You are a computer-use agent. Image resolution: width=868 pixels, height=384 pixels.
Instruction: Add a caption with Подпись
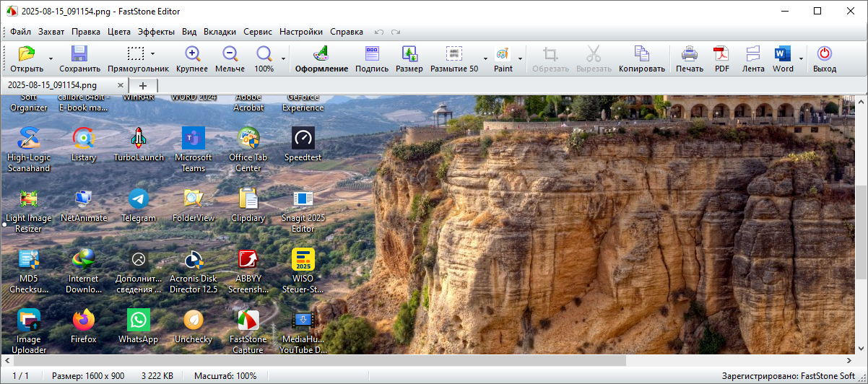click(x=372, y=59)
